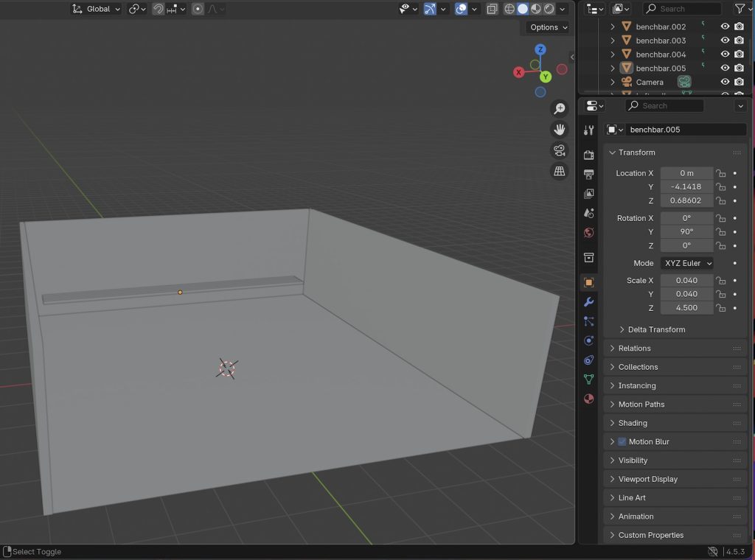Expand the Delta Transform subpanel
The width and height of the screenshot is (755, 560).
point(655,329)
